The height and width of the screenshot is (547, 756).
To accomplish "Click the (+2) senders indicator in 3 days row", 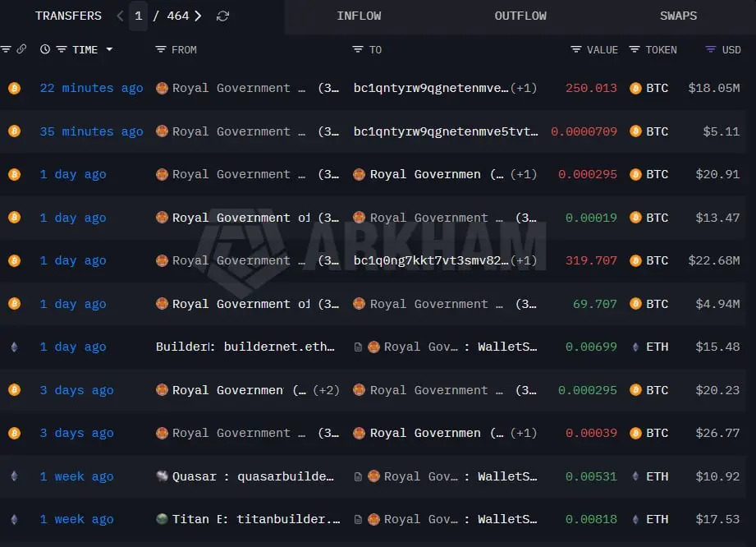I will point(326,390).
